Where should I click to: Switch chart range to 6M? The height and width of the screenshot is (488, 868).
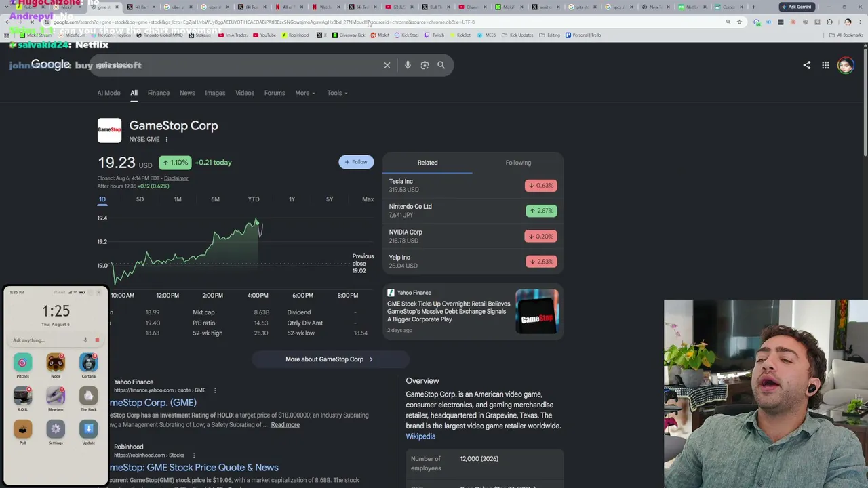click(215, 199)
